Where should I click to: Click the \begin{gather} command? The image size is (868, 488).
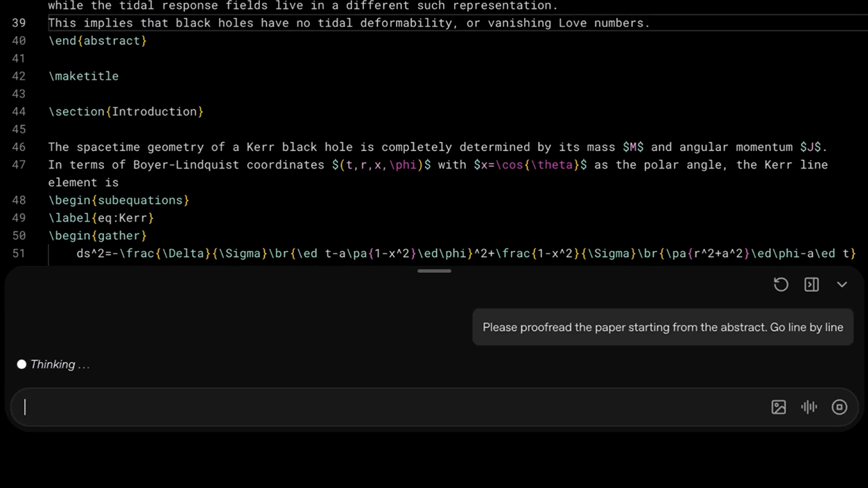click(x=97, y=236)
